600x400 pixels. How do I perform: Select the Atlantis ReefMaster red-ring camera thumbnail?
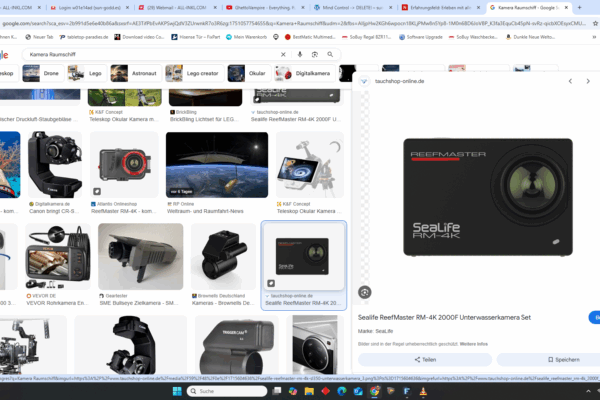(124, 165)
